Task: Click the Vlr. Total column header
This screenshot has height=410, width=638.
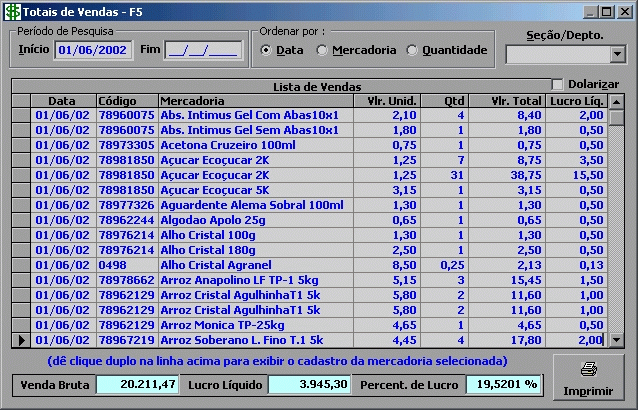Action: [507, 101]
